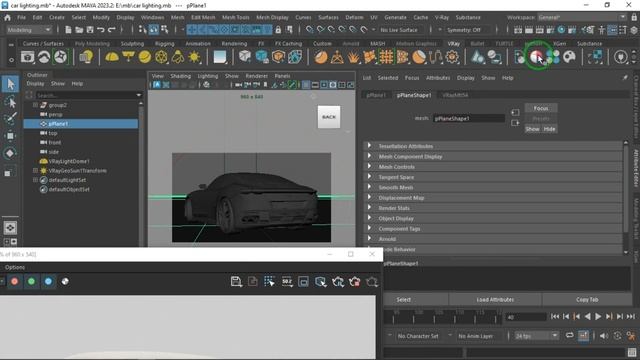
Task: Switch to the Rendering shelf tab
Action: 234,43
